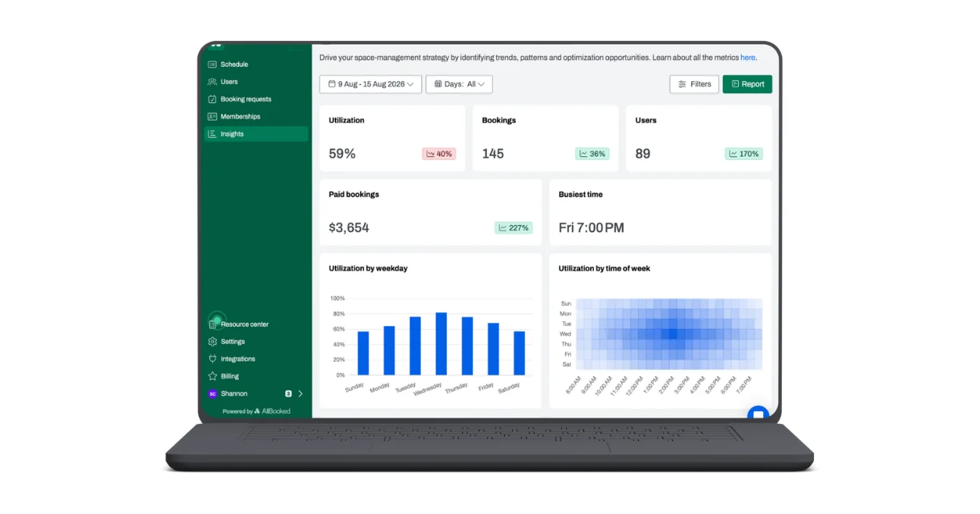Click the red 40% utilization trend badge
This screenshot has height=514, width=980.
(x=439, y=154)
